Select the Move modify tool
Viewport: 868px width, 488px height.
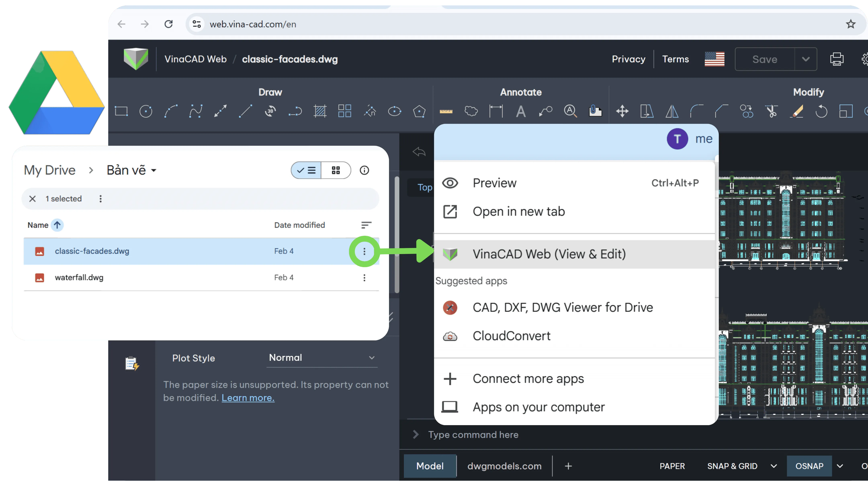pos(622,111)
